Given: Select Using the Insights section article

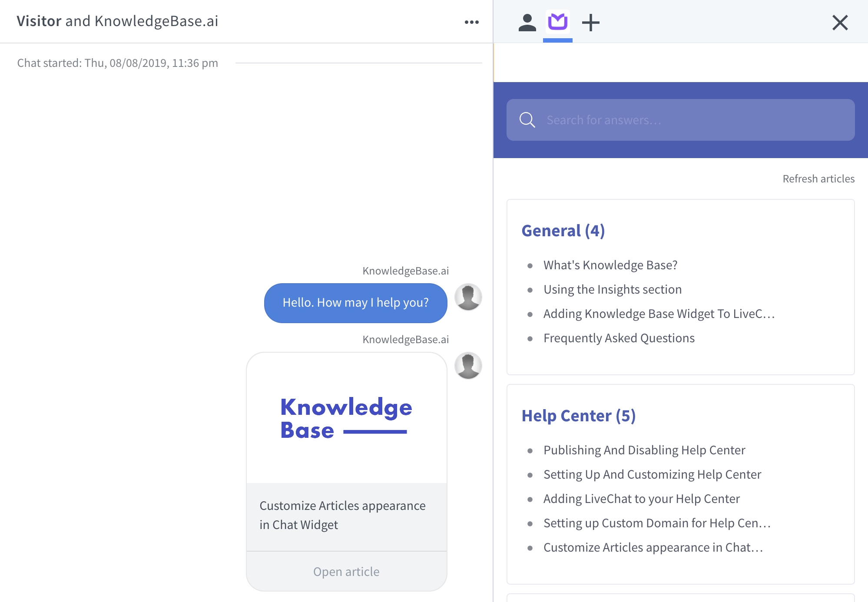Looking at the screenshot, I should [612, 289].
